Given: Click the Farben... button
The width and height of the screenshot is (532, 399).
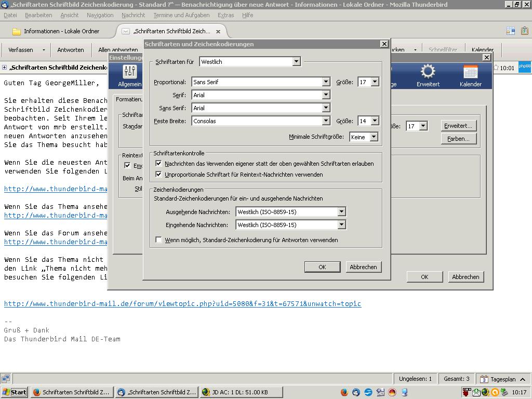Looking at the screenshot, I should tap(458, 139).
